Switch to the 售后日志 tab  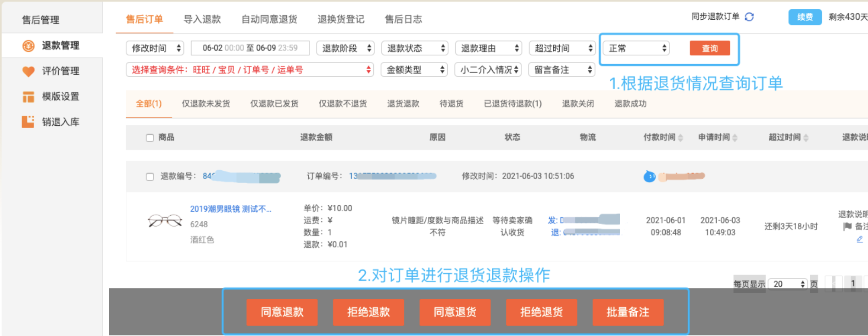click(x=403, y=19)
